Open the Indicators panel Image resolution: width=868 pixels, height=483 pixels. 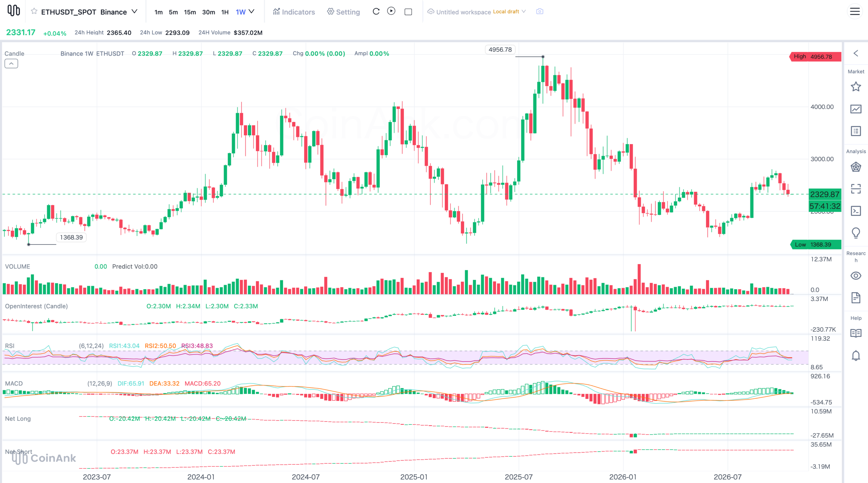click(294, 12)
